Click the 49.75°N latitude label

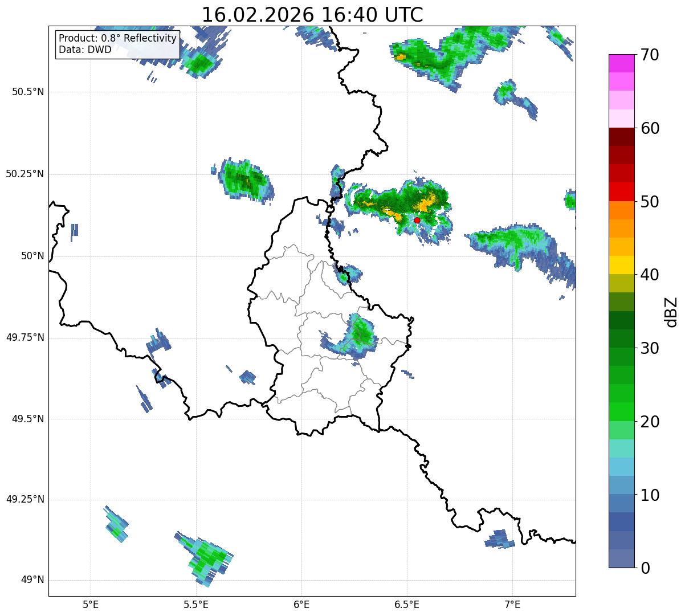(x=25, y=337)
